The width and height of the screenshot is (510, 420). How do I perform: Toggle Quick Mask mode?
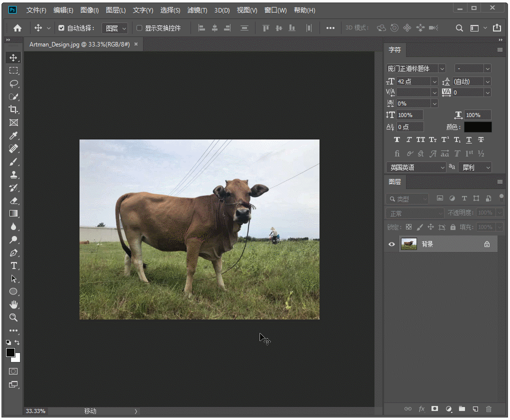click(x=13, y=371)
